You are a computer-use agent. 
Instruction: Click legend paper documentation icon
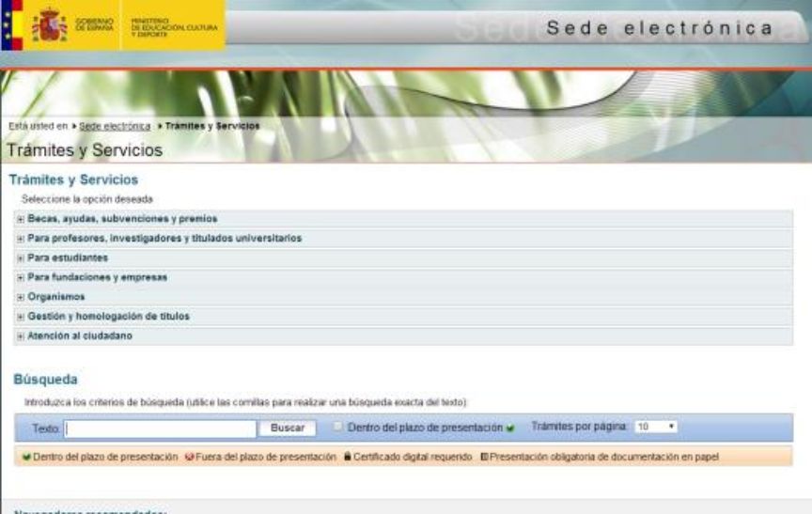coord(485,457)
